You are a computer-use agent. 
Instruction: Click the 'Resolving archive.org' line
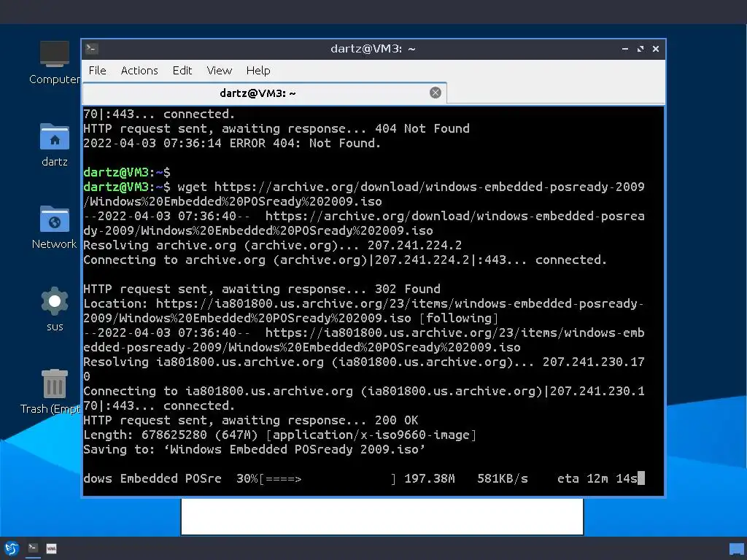273,245
